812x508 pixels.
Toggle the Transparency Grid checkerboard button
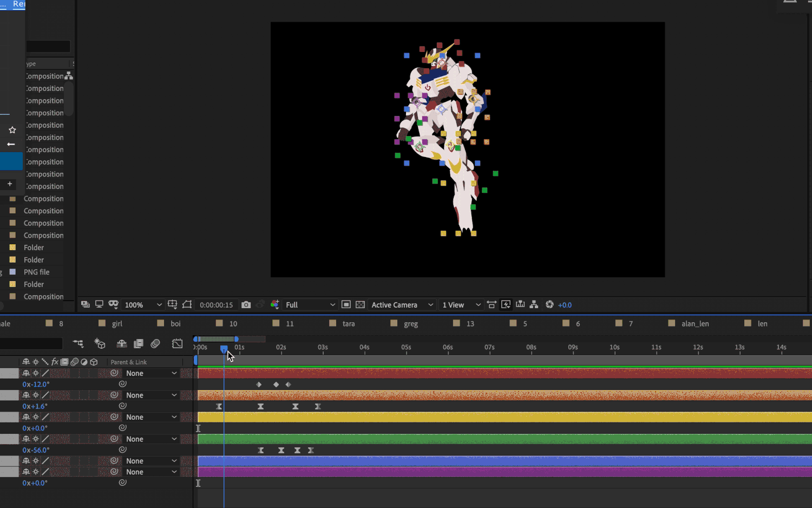(360, 304)
